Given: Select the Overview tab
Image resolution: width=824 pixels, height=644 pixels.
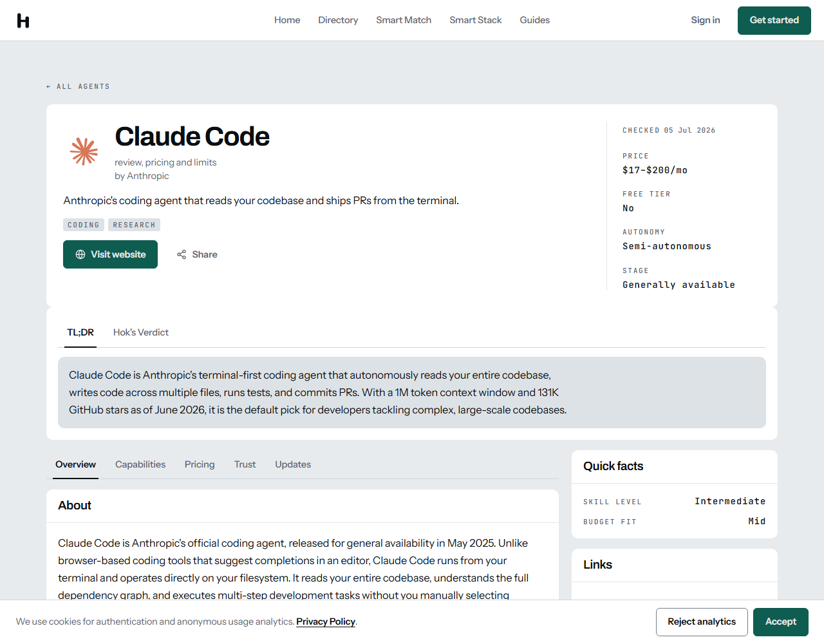Looking at the screenshot, I should pos(75,464).
